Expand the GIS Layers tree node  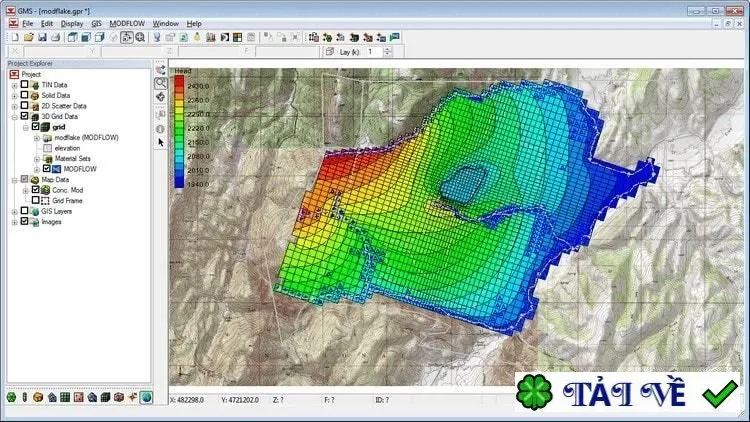tap(14, 211)
